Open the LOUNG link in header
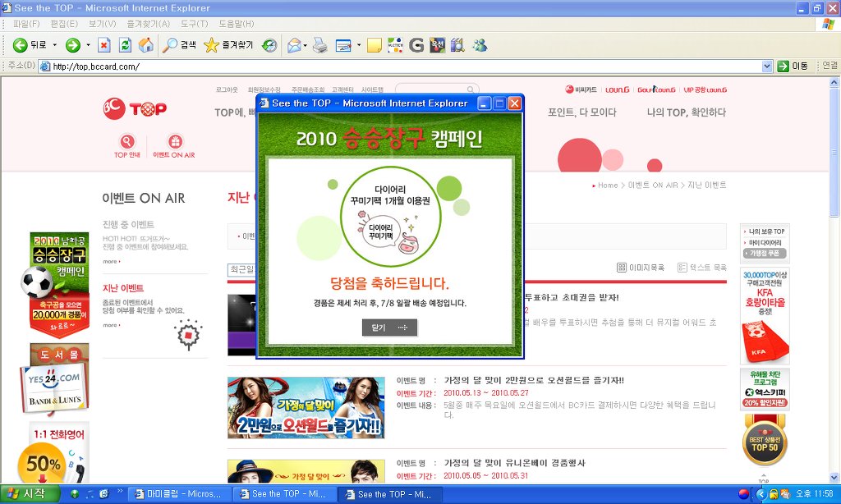 [x=618, y=90]
